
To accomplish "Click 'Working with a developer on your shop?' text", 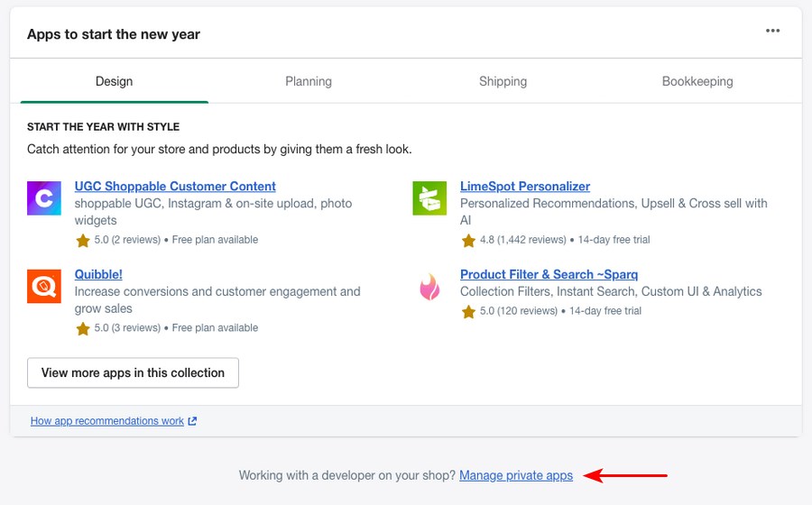I will point(347,475).
